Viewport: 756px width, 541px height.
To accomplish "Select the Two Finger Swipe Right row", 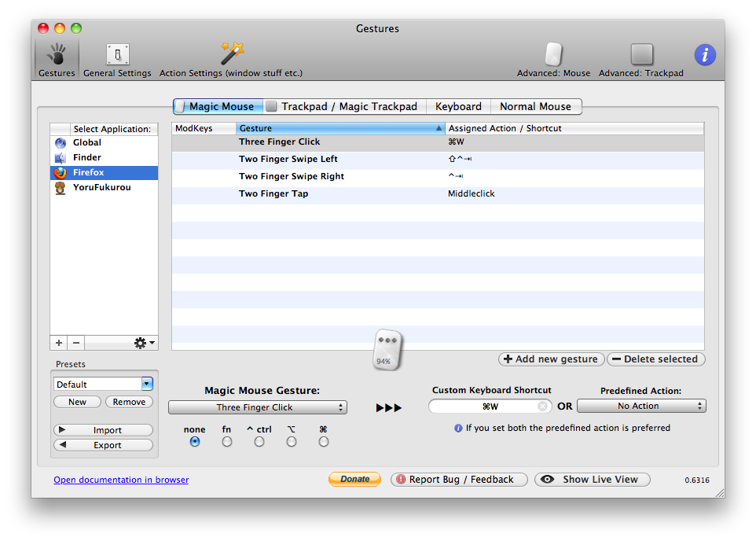I will tap(438, 177).
